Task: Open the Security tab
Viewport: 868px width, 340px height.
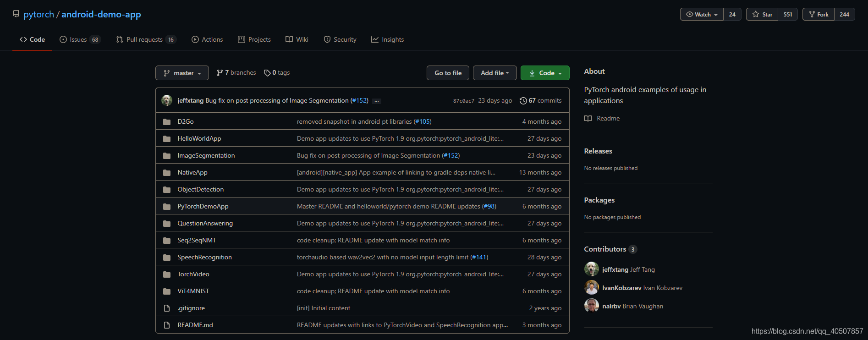Action: [x=340, y=39]
